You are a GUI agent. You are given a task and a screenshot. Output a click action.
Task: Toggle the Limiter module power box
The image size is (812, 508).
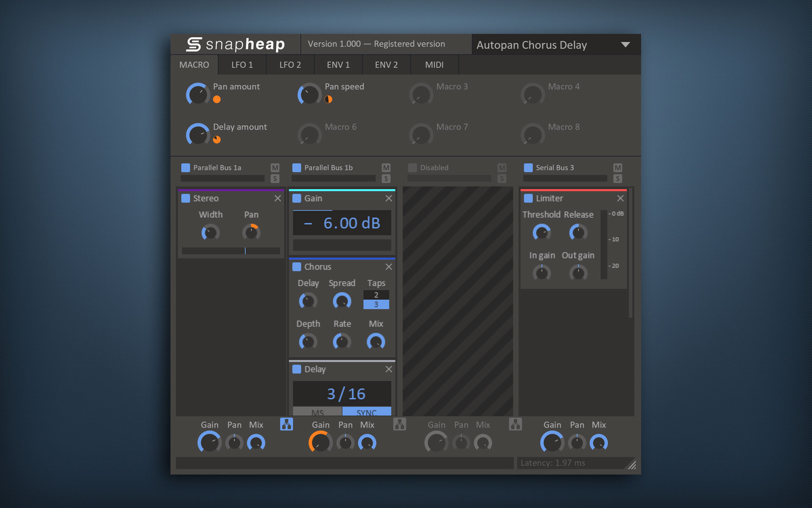coord(528,198)
